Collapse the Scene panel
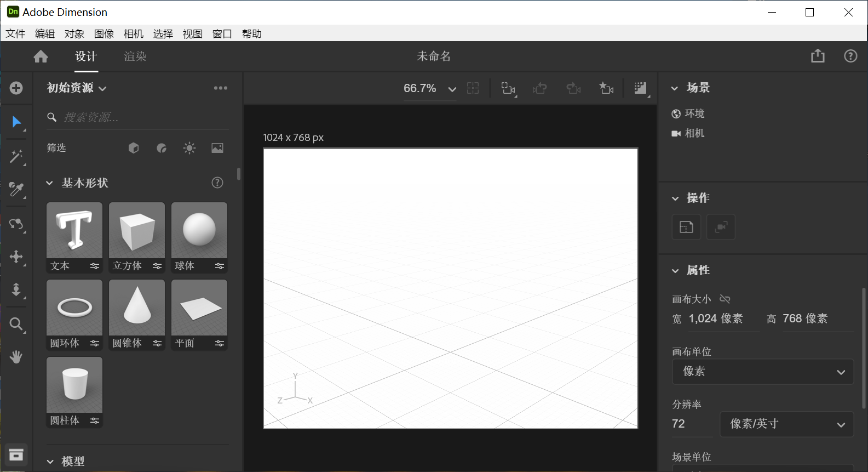 pyautogui.click(x=675, y=88)
